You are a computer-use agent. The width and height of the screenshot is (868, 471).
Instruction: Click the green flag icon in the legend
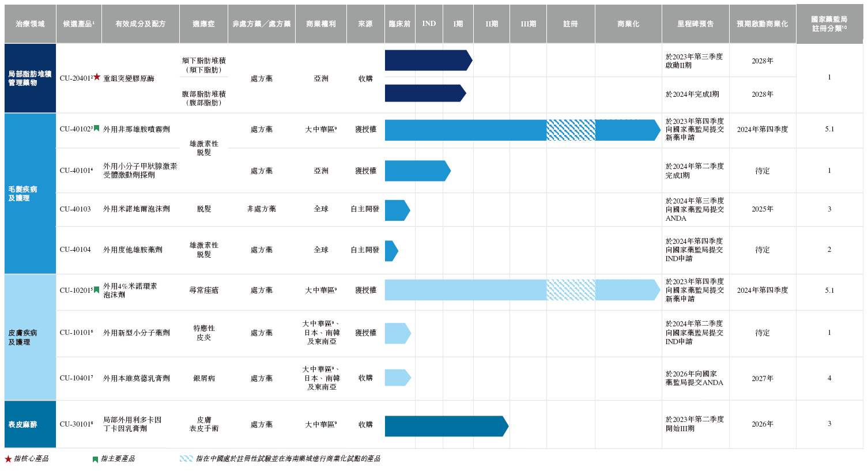tap(95, 459)
